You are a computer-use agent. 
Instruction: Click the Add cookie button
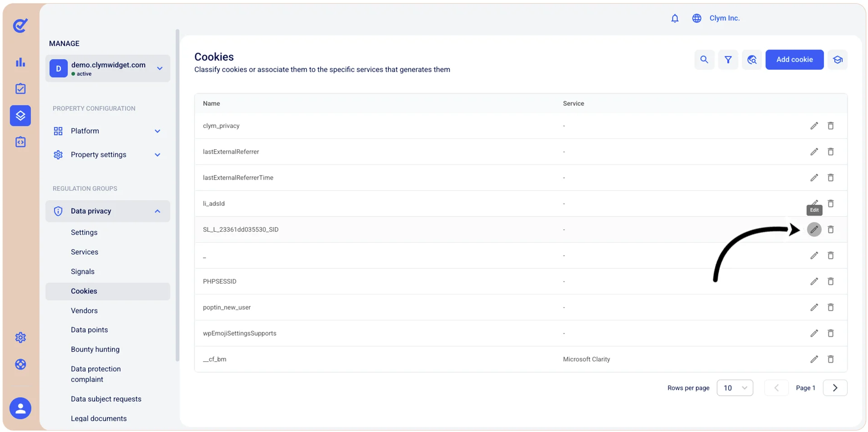795,60
